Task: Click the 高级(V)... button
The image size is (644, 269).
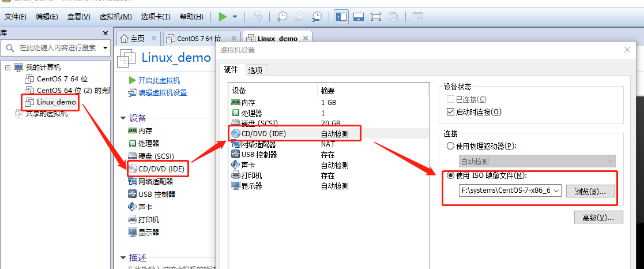Action: 598,218
